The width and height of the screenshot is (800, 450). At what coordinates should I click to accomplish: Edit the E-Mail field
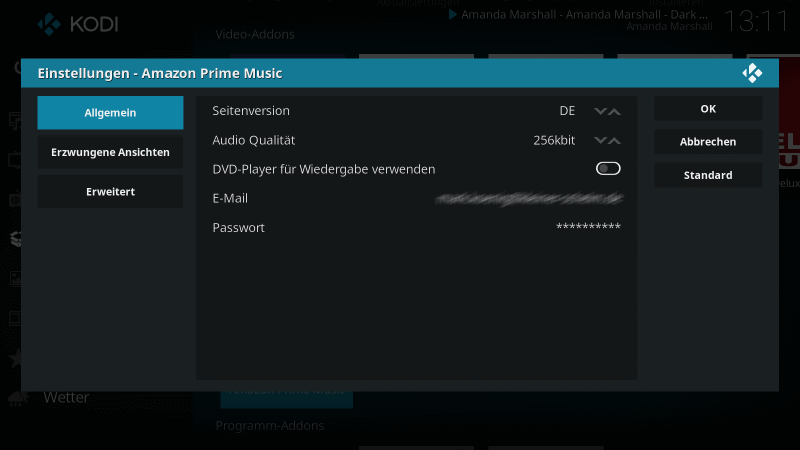click(416, 198)
